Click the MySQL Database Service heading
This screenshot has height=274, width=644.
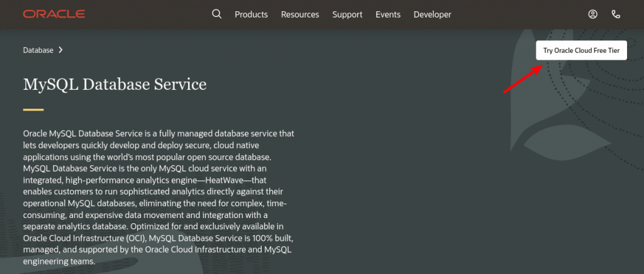pyautogui.click(x=115, y=84)
